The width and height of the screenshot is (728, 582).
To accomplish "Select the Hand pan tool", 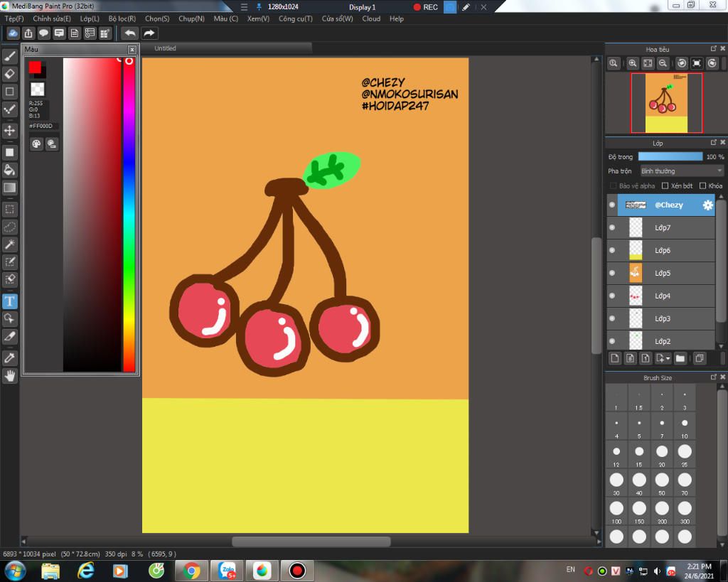I will coord(10,375).
